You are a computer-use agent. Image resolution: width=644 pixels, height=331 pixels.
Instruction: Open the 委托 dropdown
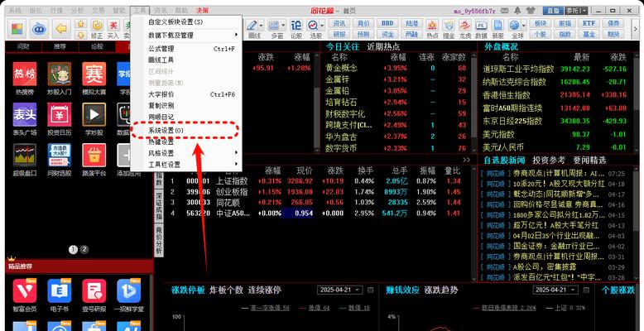point(575,11)
